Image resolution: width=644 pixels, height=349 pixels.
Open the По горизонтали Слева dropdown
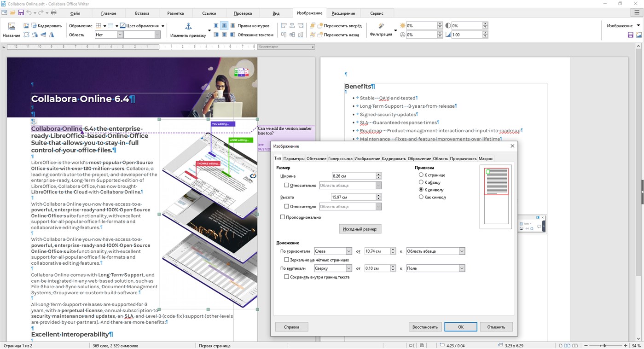[333, 251]
